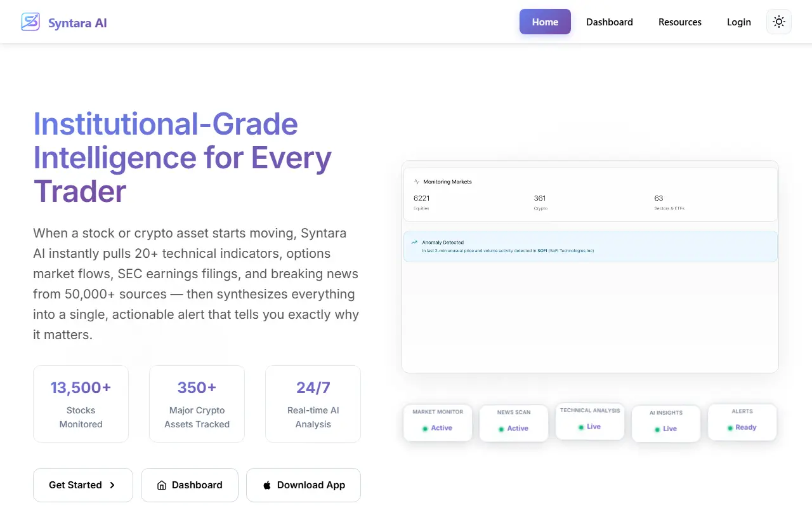Image resolution: width=812 pixels, height=508 pixels.
Task: Click the Alerts Ready status card
Action: [x=742, y=422]
